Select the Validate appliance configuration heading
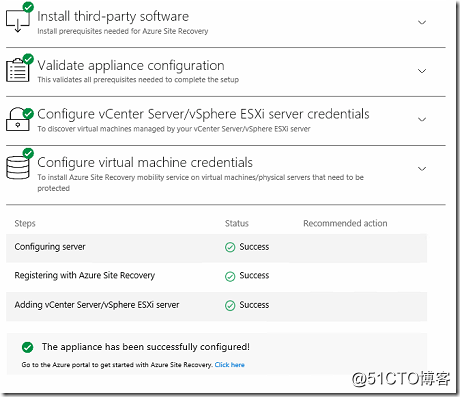Screen dimensions: 460x397 131,66
